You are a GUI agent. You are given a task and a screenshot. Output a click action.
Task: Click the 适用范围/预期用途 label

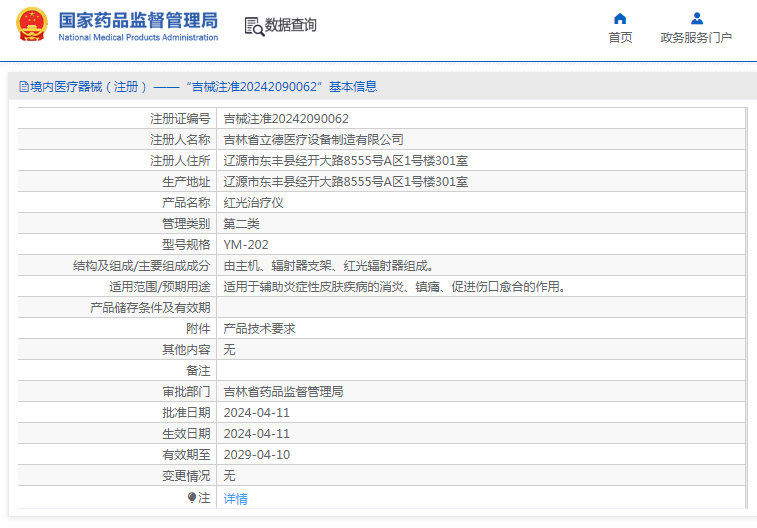[x=160, y=287]
